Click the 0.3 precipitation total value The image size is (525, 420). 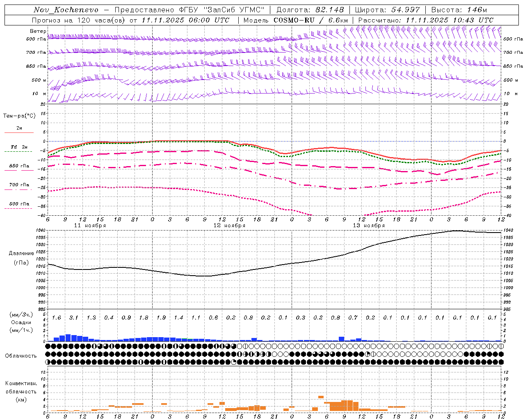tap(300, 317)
